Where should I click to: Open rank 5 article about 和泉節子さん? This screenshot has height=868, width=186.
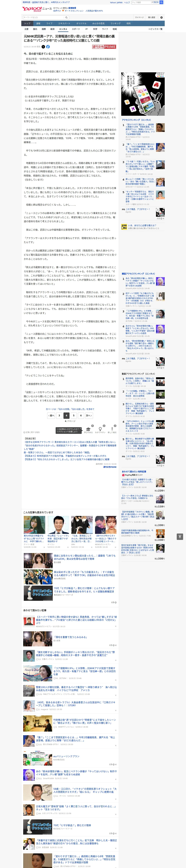pos(140,196)
